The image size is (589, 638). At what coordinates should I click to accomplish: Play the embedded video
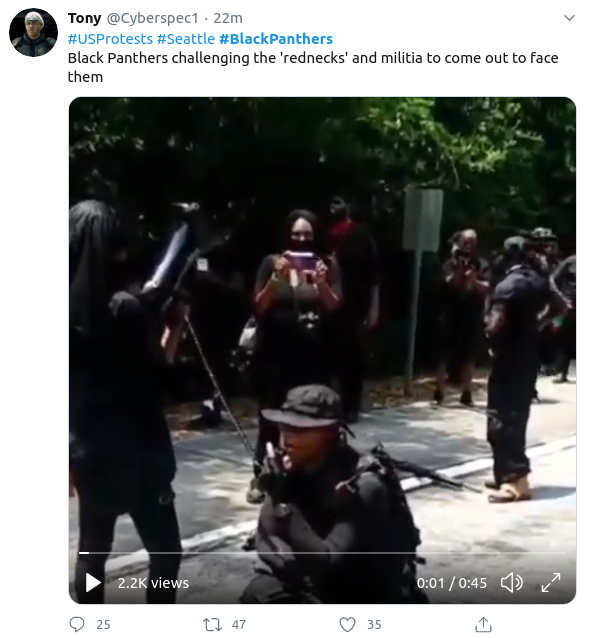[x=93, y=582]
